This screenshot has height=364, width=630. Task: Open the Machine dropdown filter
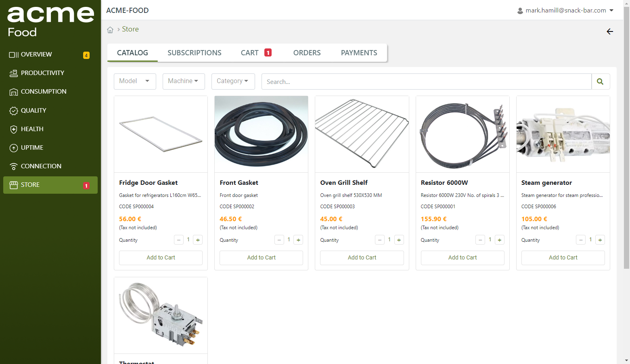(x=184, y=81)
